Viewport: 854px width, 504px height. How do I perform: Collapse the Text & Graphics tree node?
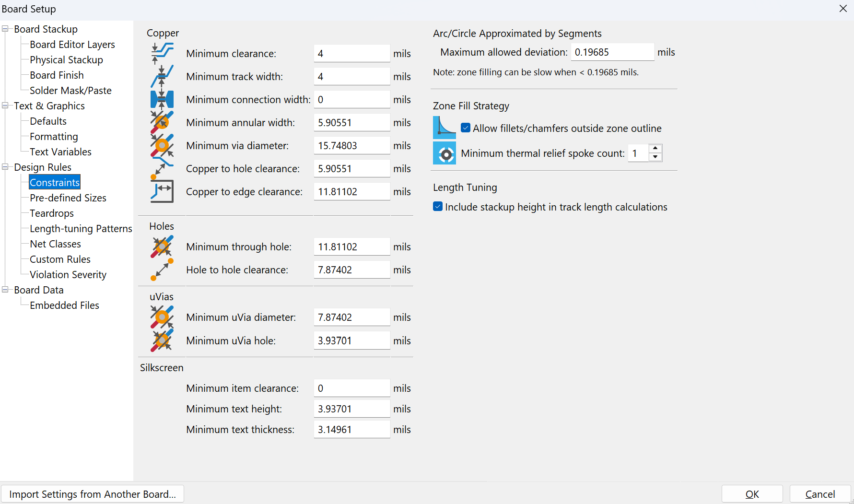click(x=5, y=106)
